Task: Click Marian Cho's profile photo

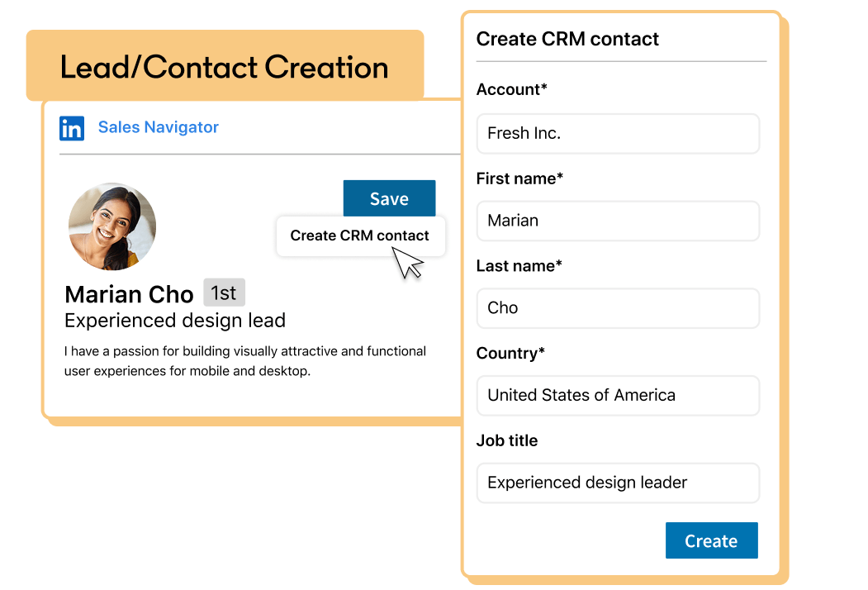Action: (111, 226)
